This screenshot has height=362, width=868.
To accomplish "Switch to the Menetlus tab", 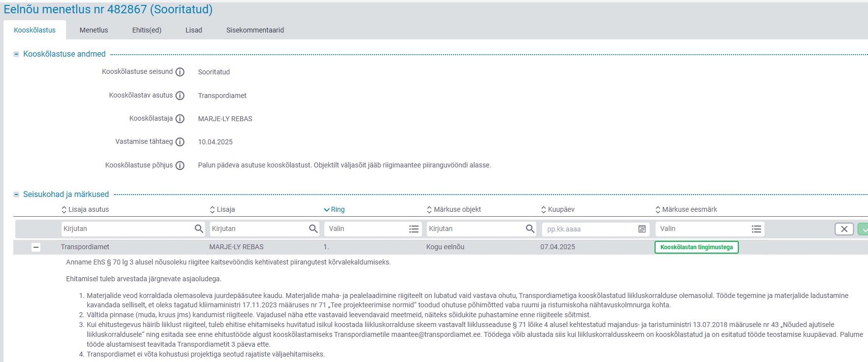I will tap(94, 30).
